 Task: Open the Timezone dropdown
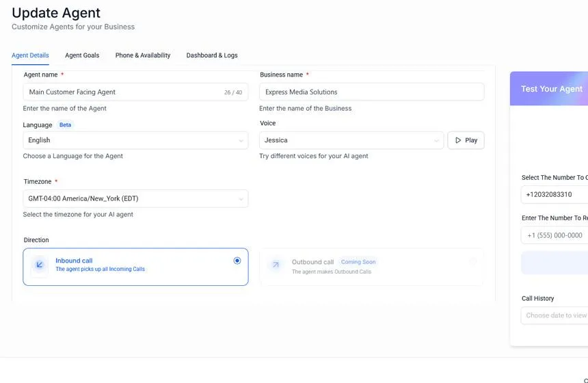(x=135, y=198)
